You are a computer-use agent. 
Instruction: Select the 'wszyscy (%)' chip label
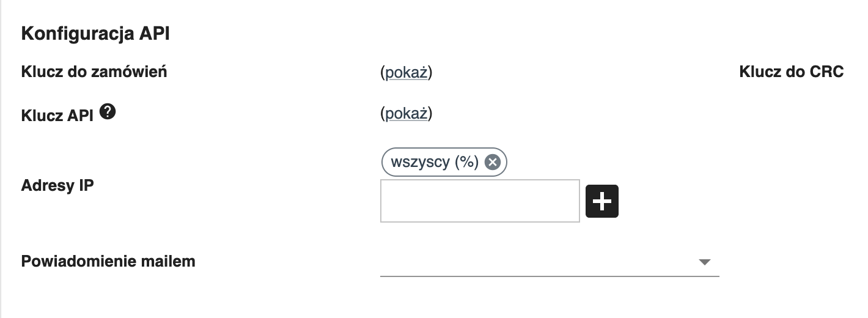pyautogui.click(x=435, y=162)
